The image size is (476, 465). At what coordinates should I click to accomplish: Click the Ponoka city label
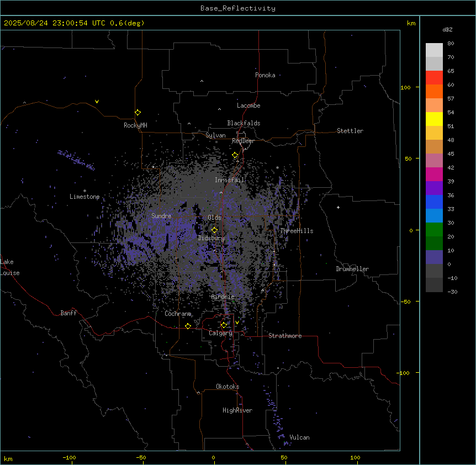265,75
